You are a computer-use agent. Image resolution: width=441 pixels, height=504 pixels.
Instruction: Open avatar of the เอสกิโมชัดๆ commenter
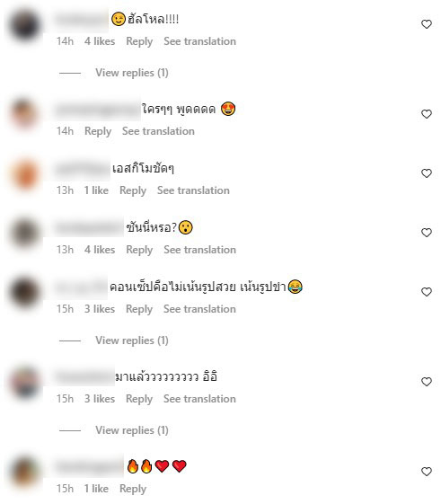coord(25,174)
